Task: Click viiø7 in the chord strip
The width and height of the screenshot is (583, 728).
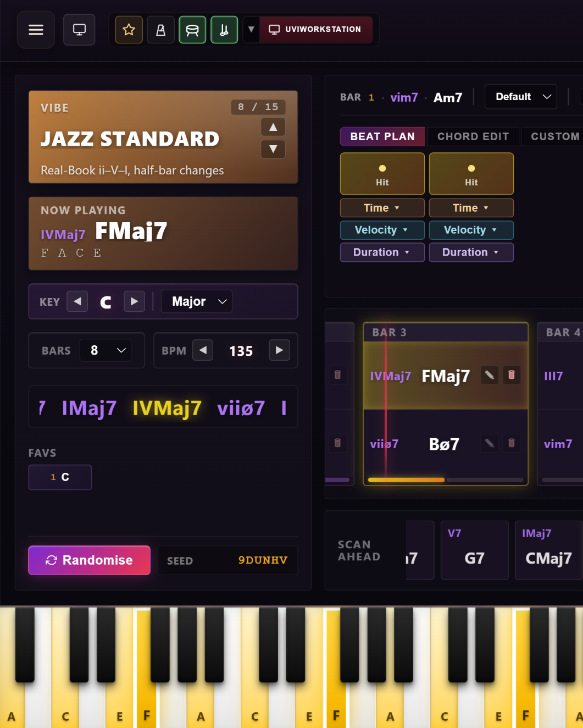Action: [x=241, y=408]
